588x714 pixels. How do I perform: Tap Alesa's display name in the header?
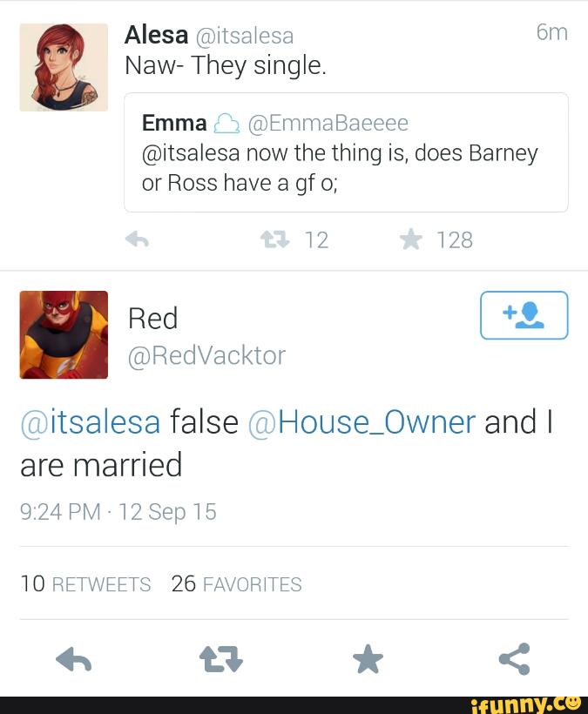tap(156, 35)
